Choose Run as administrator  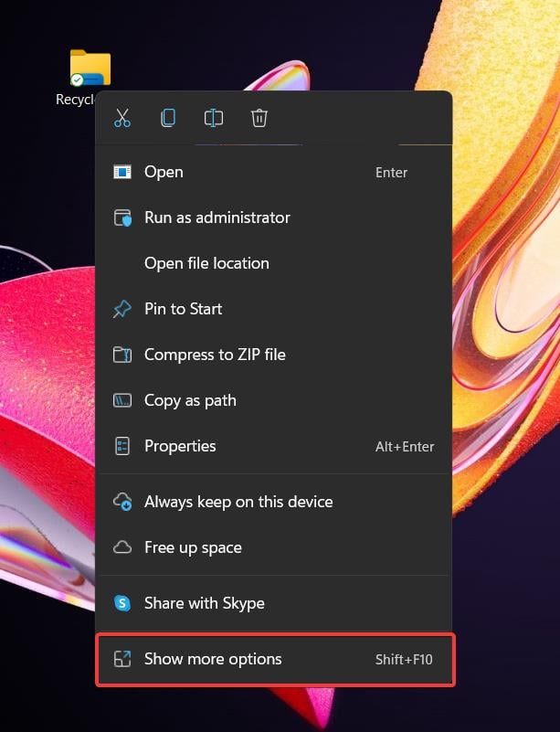274,217
